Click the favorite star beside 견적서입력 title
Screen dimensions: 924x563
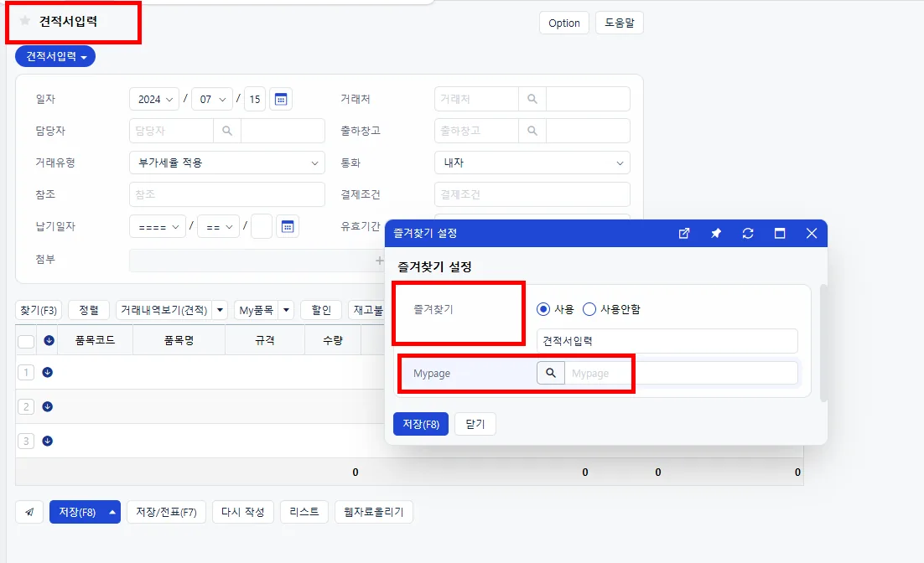(x=25, y=21)
